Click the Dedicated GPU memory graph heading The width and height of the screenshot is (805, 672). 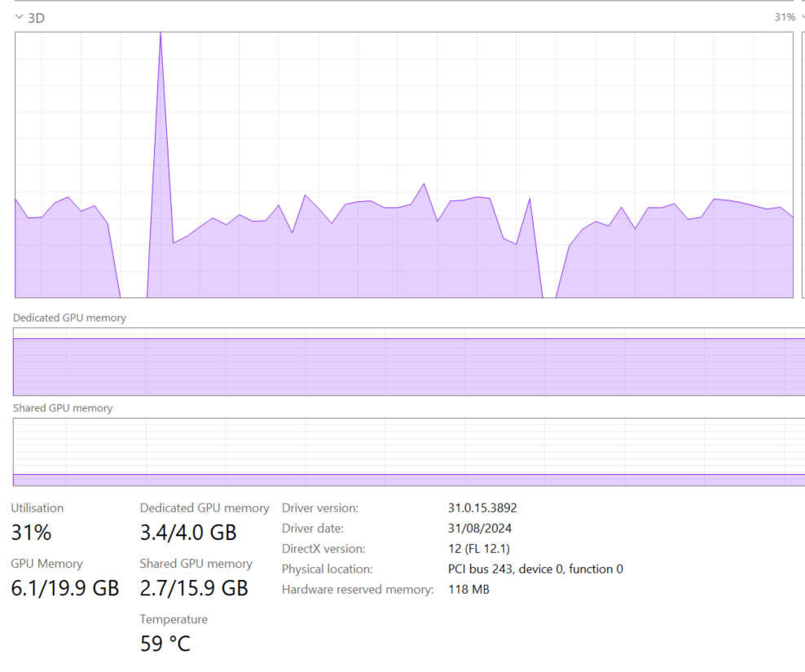tap(69, 318)
